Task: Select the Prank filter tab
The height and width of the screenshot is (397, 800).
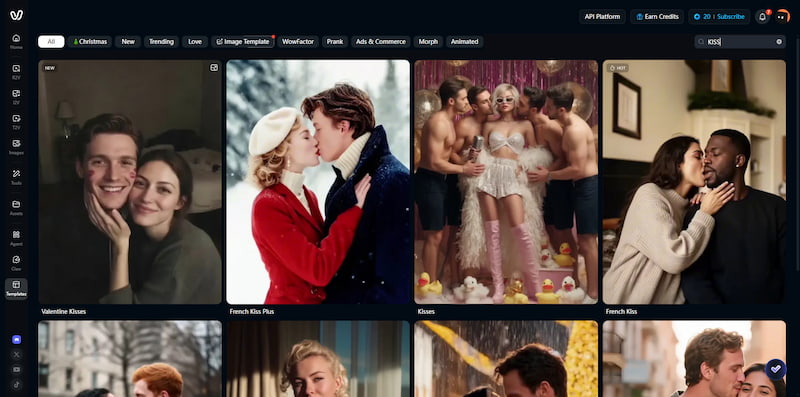Action: [x=335, y=42]
